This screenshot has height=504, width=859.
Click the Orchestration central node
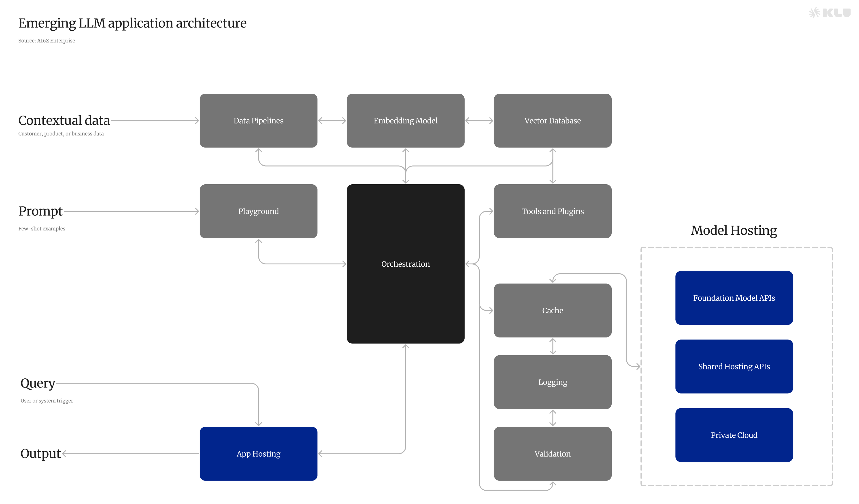tap(406, 264)
